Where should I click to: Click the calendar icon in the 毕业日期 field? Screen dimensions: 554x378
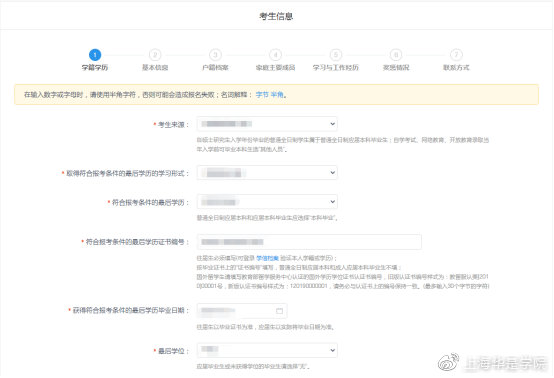tap(279, 311)
